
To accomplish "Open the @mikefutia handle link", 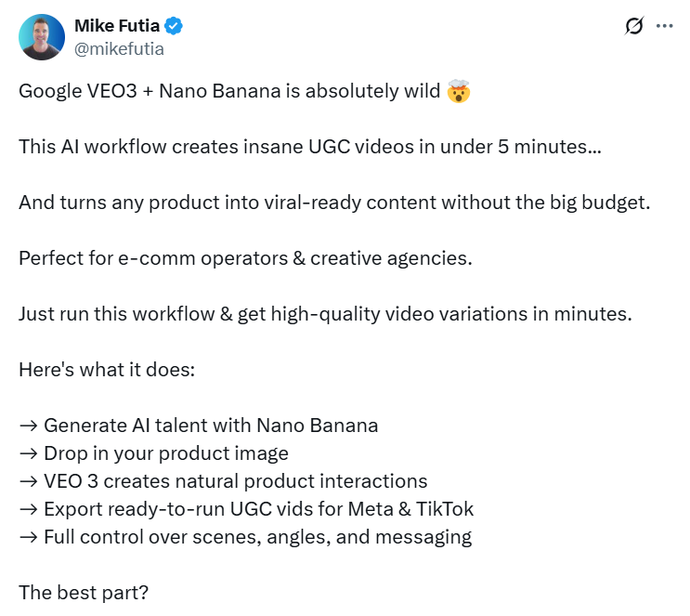I will point(119,49).
